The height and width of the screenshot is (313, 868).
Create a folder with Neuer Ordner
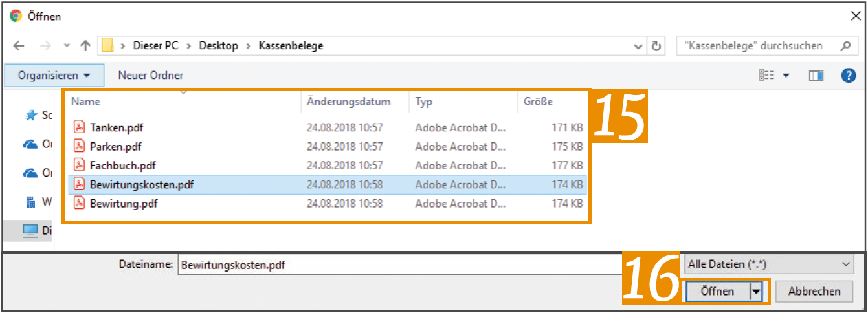(150, 76)
